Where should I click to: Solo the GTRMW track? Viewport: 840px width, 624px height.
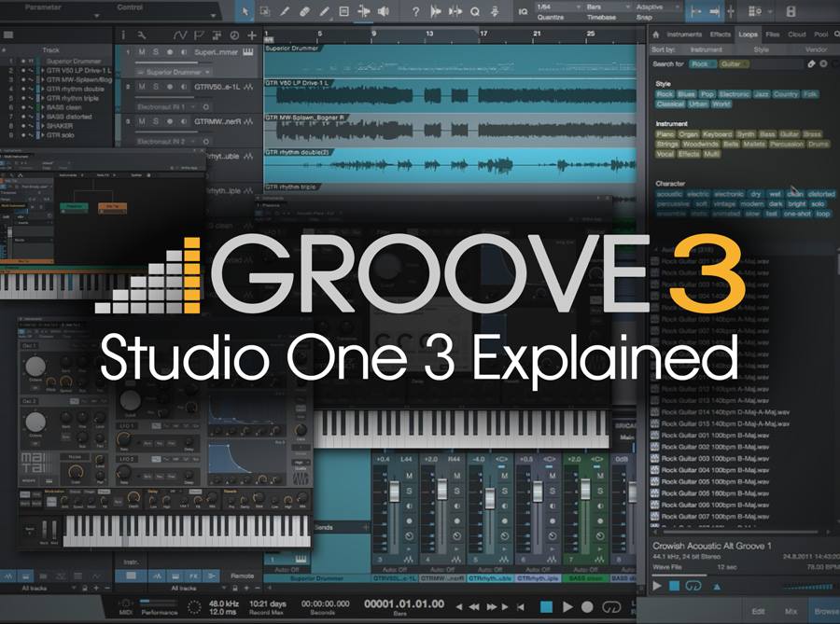click(x=156, y=121)
